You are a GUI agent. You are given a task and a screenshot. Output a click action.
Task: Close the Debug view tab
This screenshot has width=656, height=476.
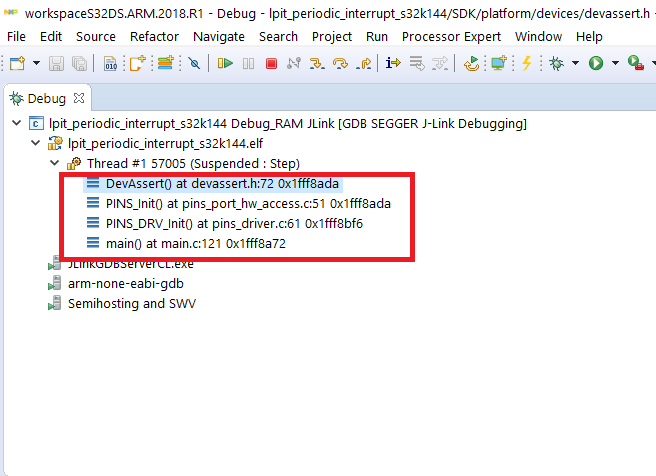point(79,98)
